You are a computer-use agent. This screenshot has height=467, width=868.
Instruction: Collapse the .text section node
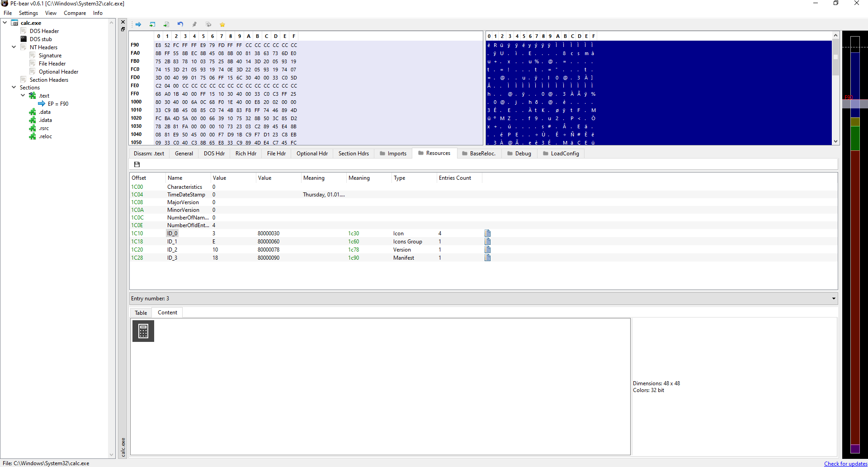coord(23,95)
